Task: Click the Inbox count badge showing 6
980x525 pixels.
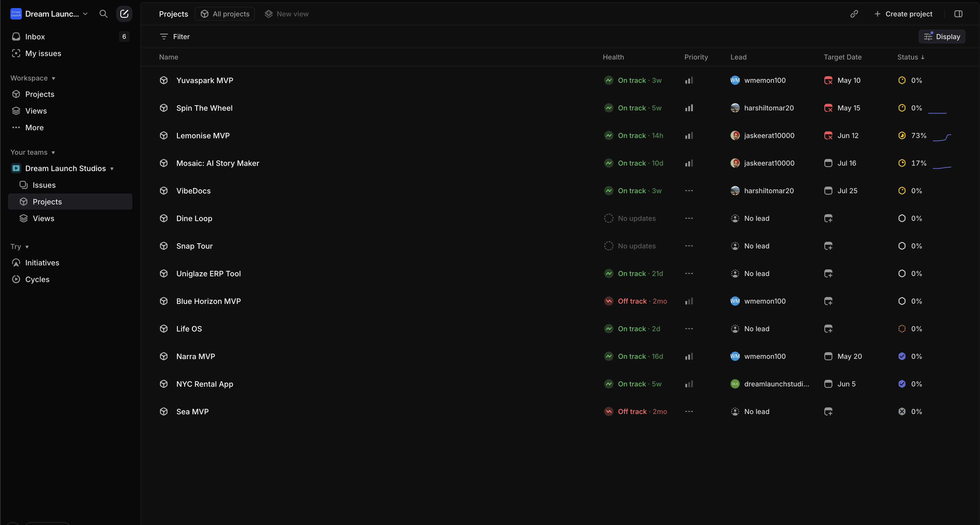Action: 124,37
